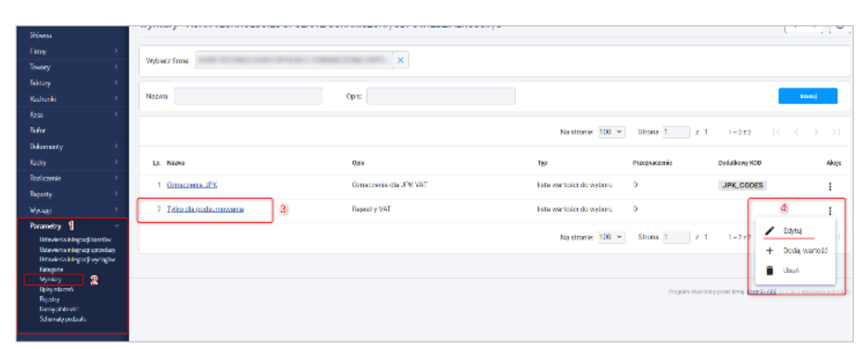
Task: Open Wymiary in the Parametry submenu
Action: click(50, 280)
